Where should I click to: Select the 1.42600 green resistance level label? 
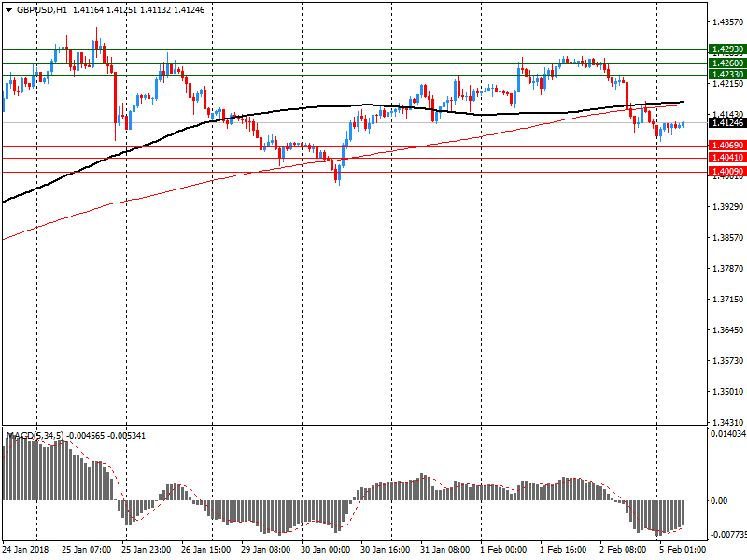[727, 63]
